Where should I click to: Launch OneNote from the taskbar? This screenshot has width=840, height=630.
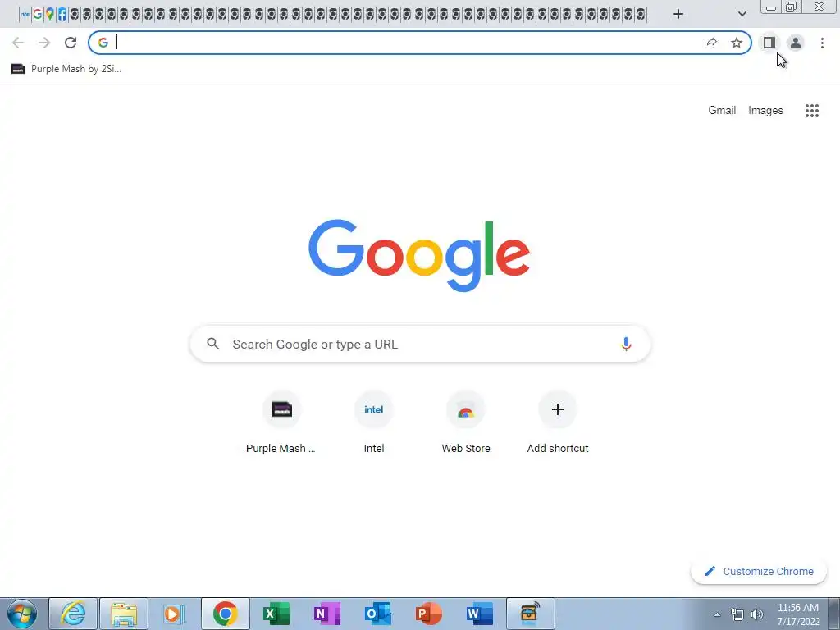click(326, 614)
